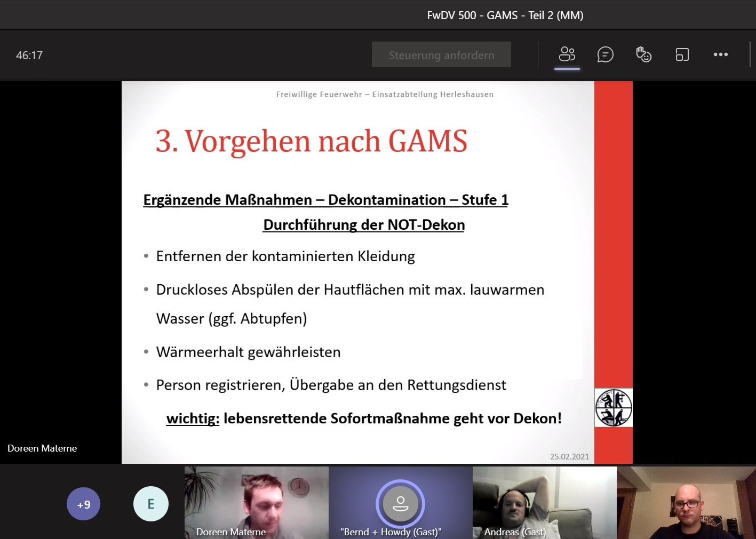This screenshot has width=756, height=539.
Task: Open the more actions ellipsis menu
Action: 720,54
